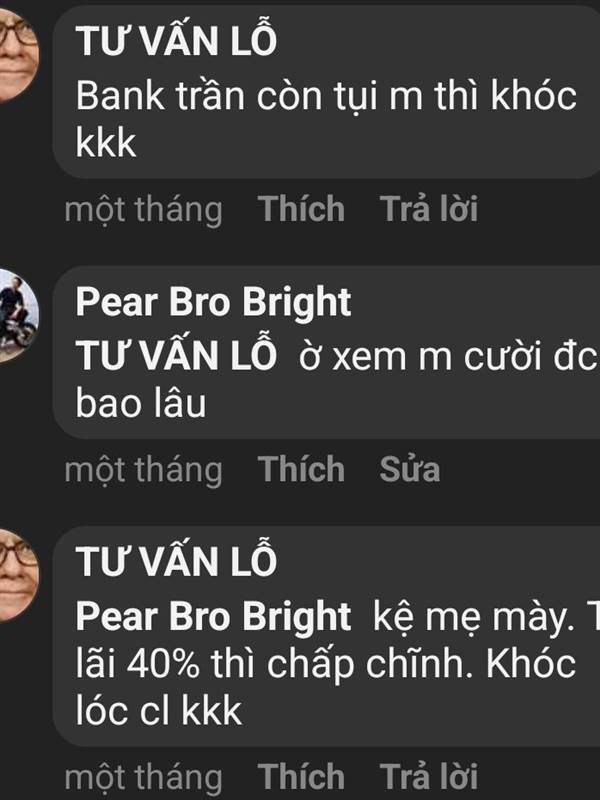Like the 'lãi 40%' comment
Image resolution: width=600 pixels, height=800 pixels.
[301, 777]
